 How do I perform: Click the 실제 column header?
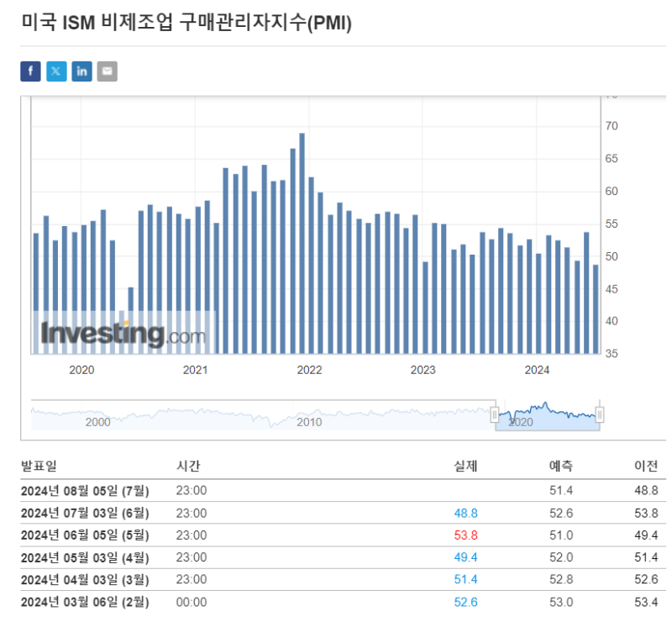coord(465,466)
